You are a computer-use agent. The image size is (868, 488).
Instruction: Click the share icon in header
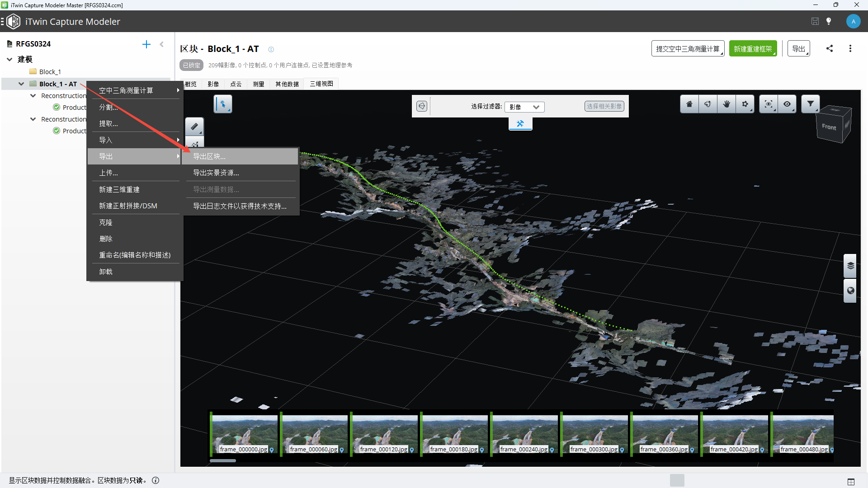(830, 48)
